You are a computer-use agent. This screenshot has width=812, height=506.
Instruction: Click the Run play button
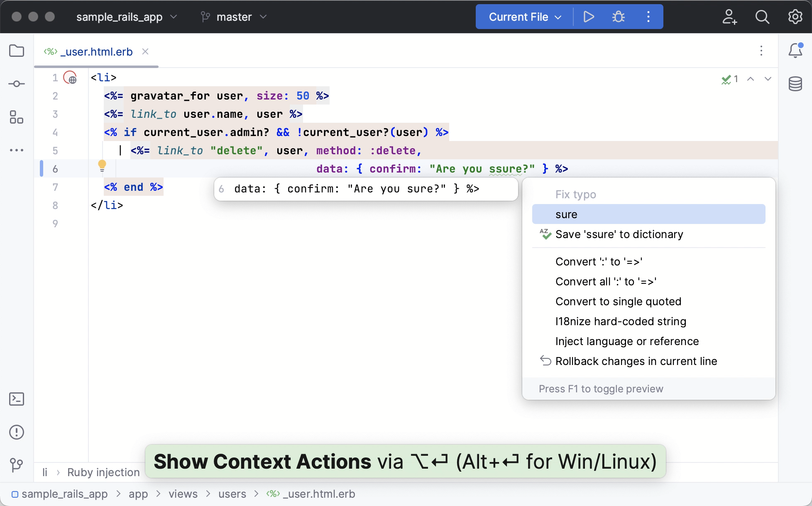[x=588, y=17]
